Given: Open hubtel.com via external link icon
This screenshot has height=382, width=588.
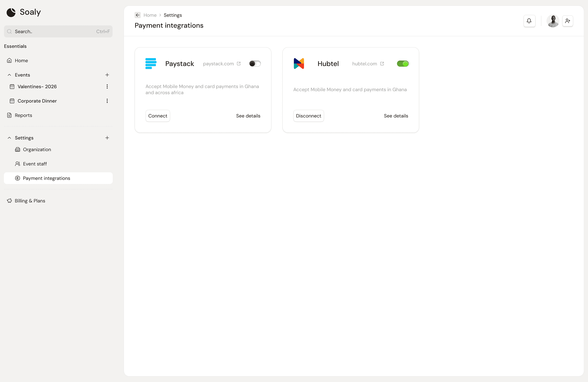Looking at the screenshot, I should 382,64.
